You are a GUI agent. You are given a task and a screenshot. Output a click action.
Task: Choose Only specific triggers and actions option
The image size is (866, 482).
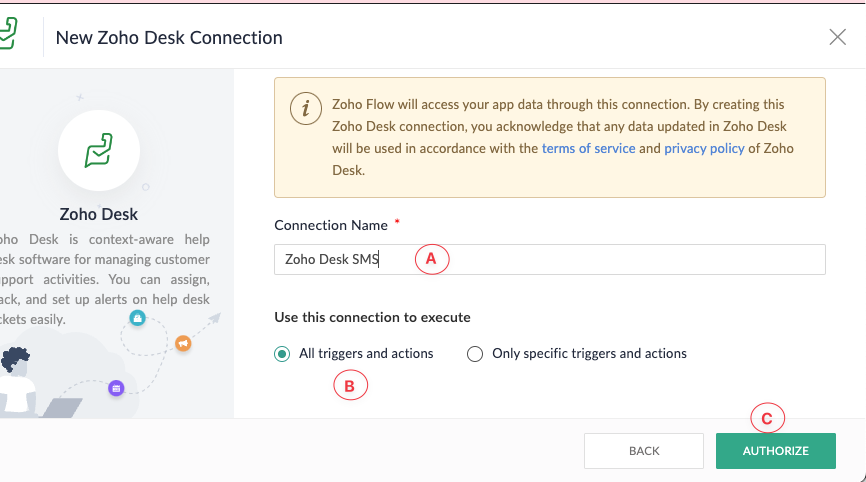tap(475, 354)
